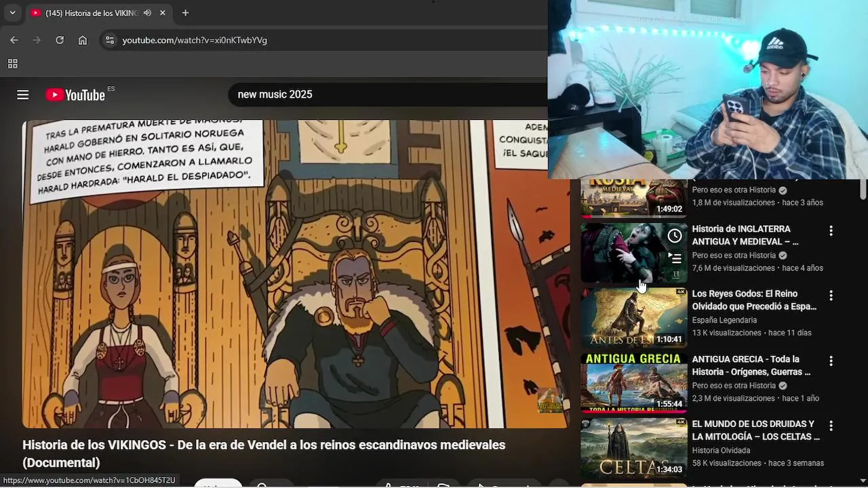Click the verified badge beside Antigua Grecia channel
This screenshot has height=488, width=868.
(783, 386)
